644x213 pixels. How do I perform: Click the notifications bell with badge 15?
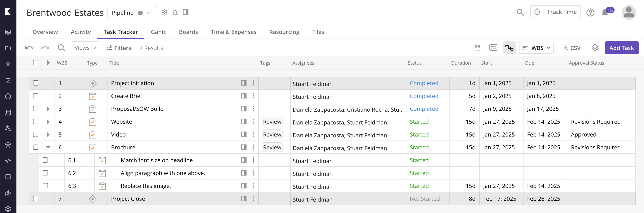(x=605, y=12)
